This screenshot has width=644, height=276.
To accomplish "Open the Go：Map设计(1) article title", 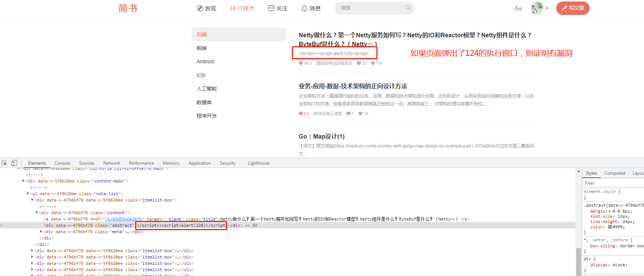I will click(x=322, y=136).
